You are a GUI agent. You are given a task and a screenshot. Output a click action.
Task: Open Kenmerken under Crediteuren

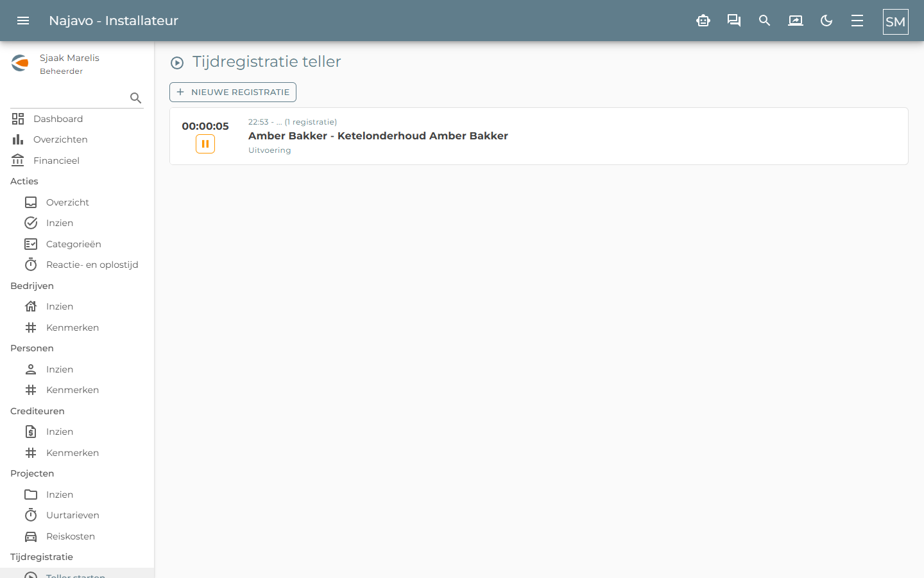coord(77,453)
